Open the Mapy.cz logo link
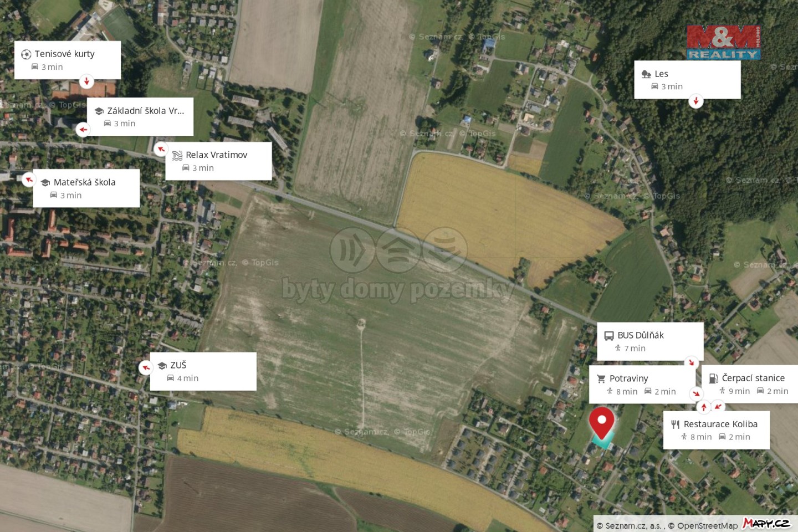The width and height of the screenshot is (798, 532). coord(766,523)
